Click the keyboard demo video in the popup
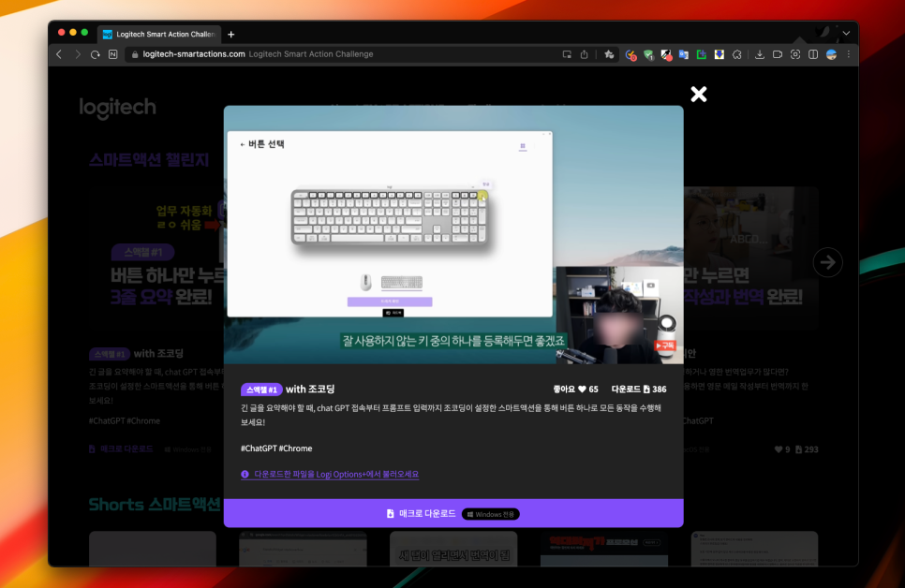The height and width of the screenshot is (588, 905). 453,235
